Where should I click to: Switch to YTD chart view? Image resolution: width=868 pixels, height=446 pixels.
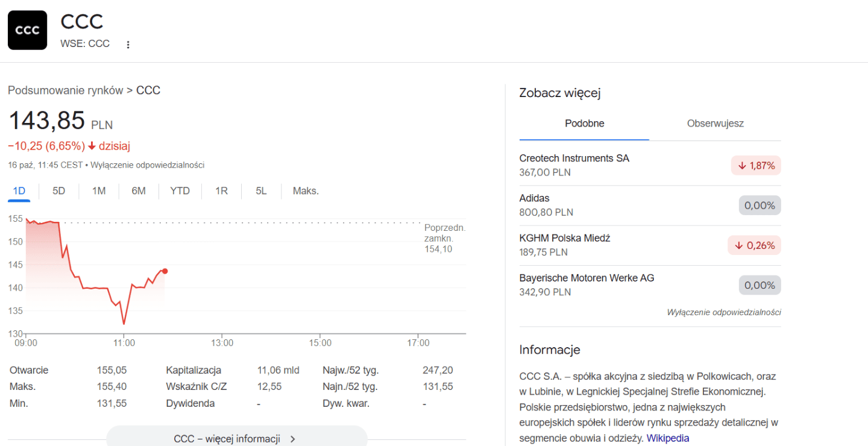click(x=180, y=191)
